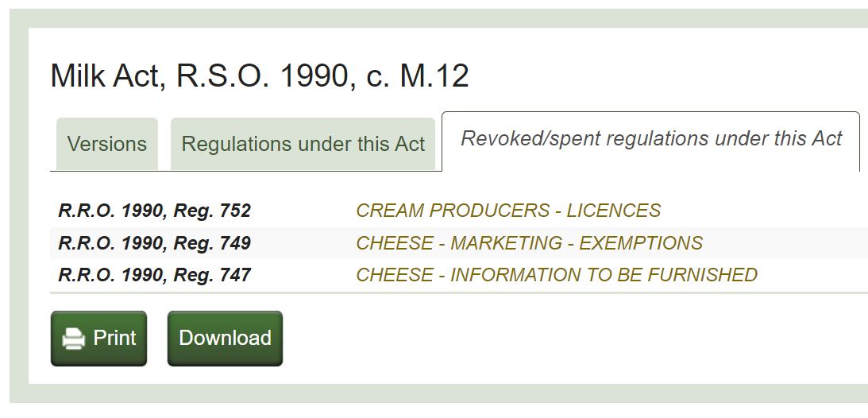Click the word LICENCES in the first regulation link
This screenshot has width=868, height=418.
tap(614, 211)
